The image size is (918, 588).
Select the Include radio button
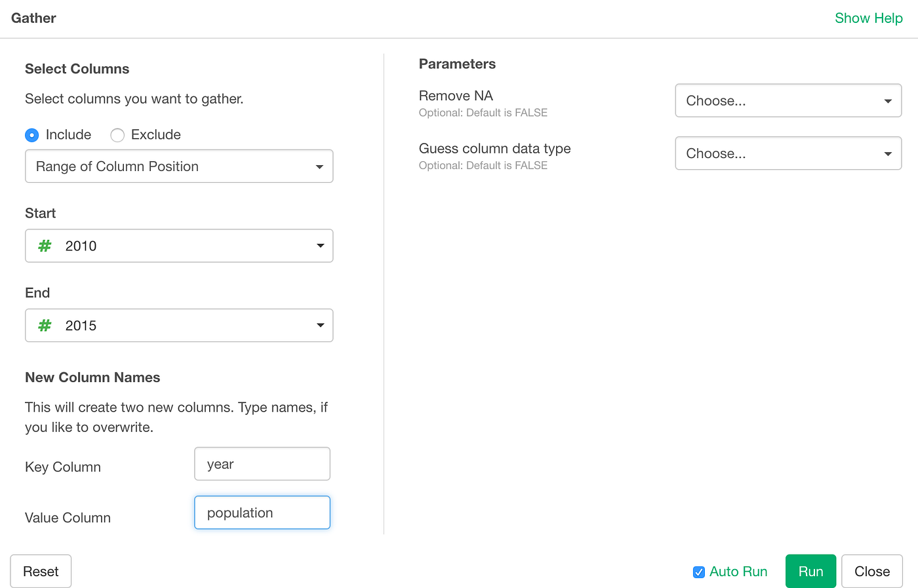pyautogui.click(x=31, y=134)
